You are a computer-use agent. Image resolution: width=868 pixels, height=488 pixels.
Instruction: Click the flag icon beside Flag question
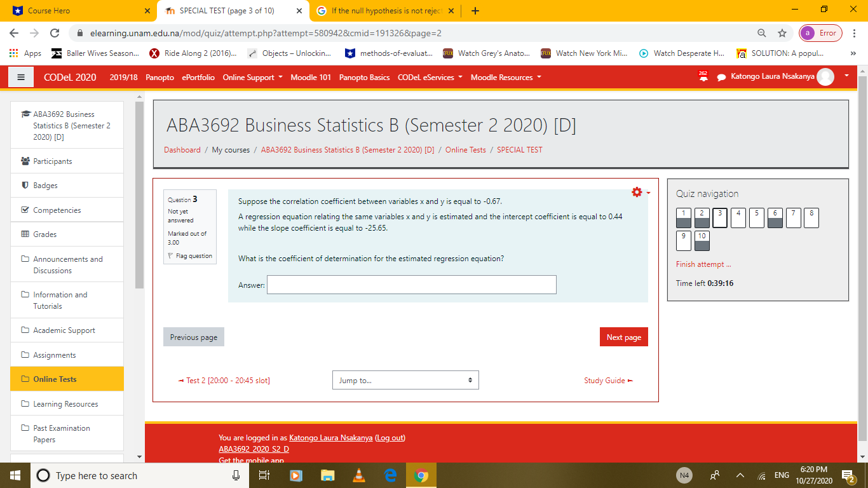[170, 256]
